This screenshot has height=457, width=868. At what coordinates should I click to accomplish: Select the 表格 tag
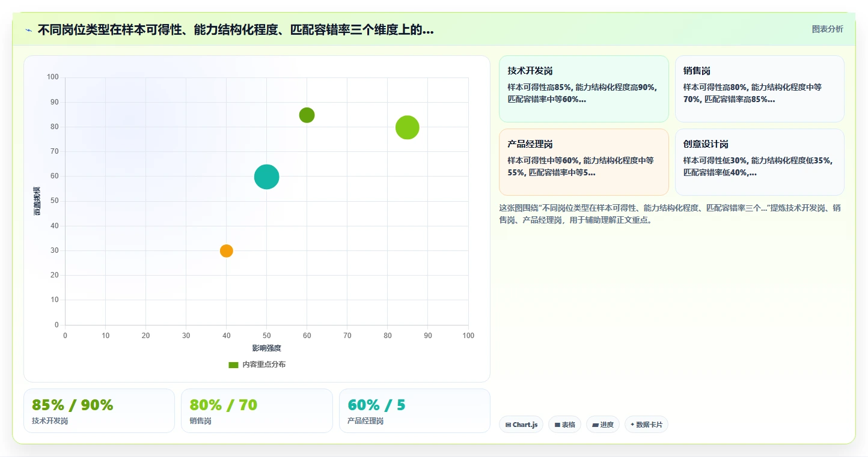[x=564, y=425]
